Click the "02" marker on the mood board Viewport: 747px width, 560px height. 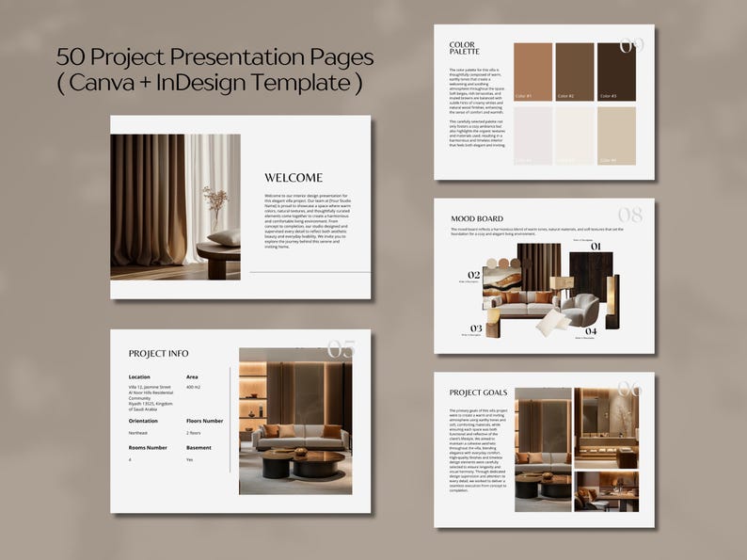[x=473, y=275]
